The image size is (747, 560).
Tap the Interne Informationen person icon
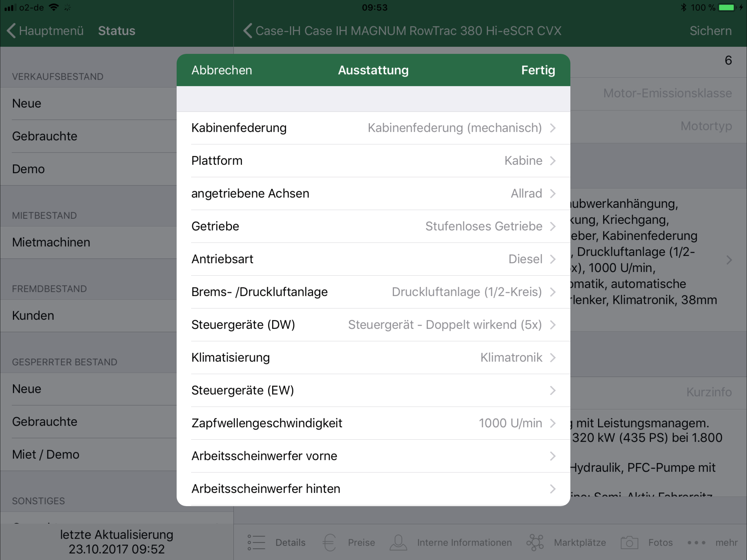tap(398, 542)
